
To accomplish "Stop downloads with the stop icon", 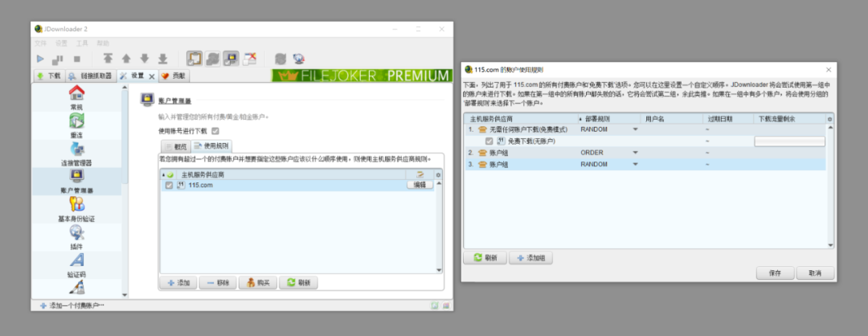I will (x=77, y=59).
